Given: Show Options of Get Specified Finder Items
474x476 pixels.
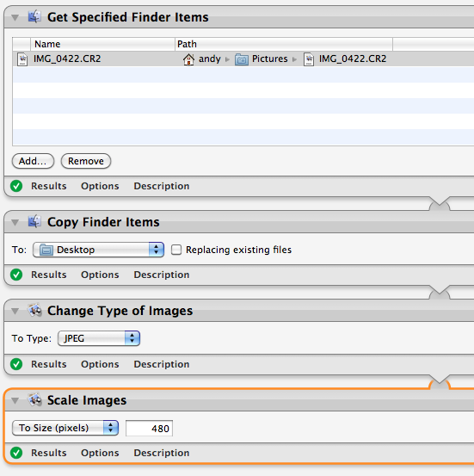Looking at the screenshot, I should pos(100,186).
